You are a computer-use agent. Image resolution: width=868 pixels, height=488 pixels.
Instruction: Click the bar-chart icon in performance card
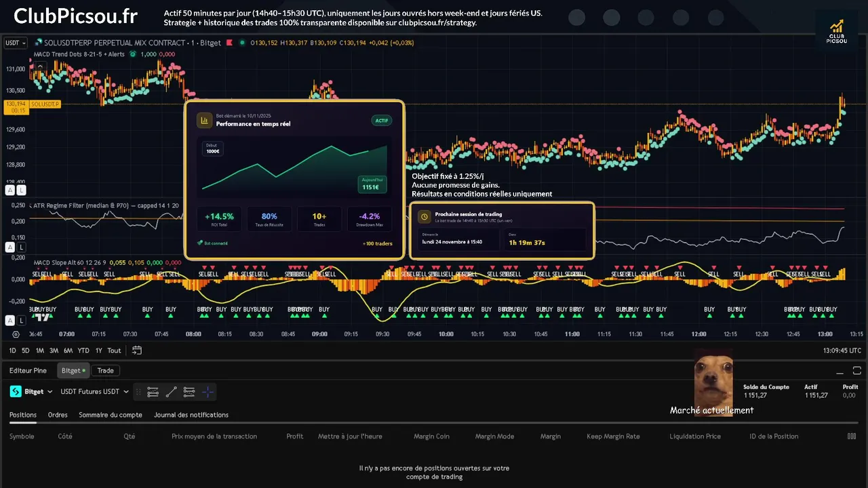[203, 121]
